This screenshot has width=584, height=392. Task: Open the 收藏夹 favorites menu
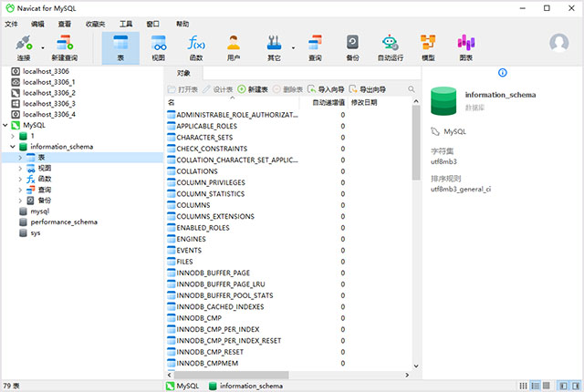(95, 24)
